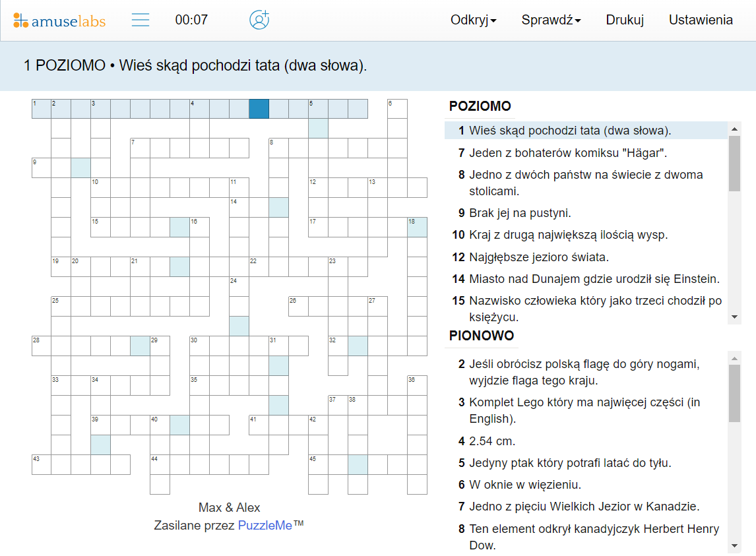This screenshot has height=556, width=756.
Task: Open the Odkryj dropdown menu
Action: [474, 20]
